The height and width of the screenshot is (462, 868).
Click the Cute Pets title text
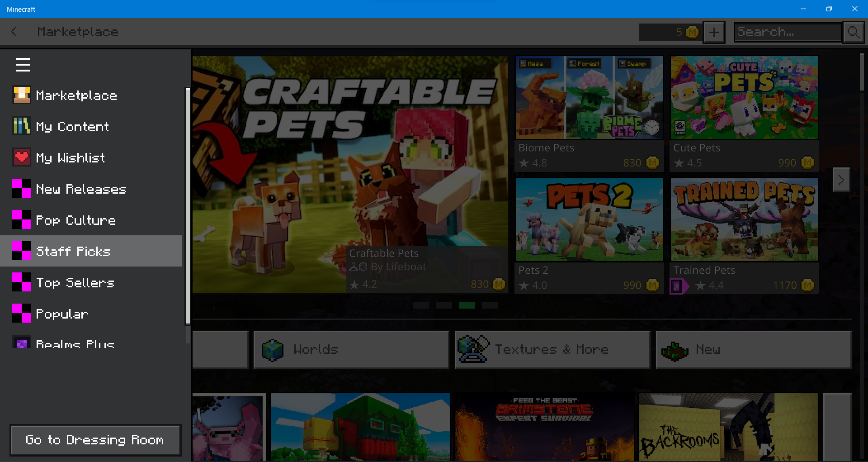click(x=697, y=148)
